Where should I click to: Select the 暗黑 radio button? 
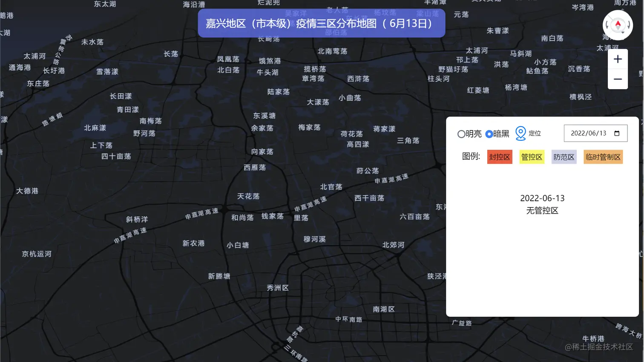click(489, 134)
